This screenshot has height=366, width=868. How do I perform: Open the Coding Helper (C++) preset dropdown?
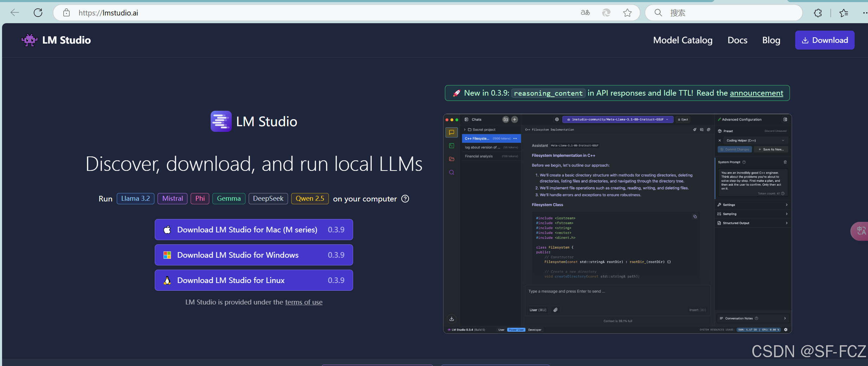pos(755,140)
